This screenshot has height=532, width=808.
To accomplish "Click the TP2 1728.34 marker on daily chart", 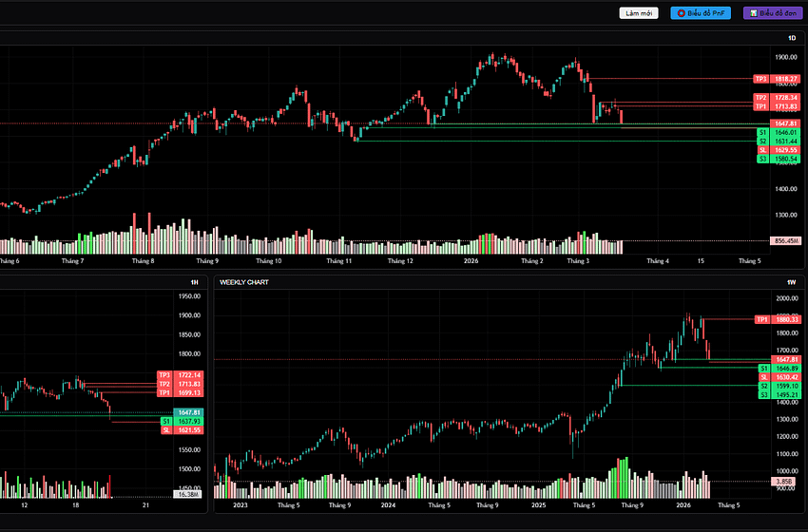I will (776, 98).
